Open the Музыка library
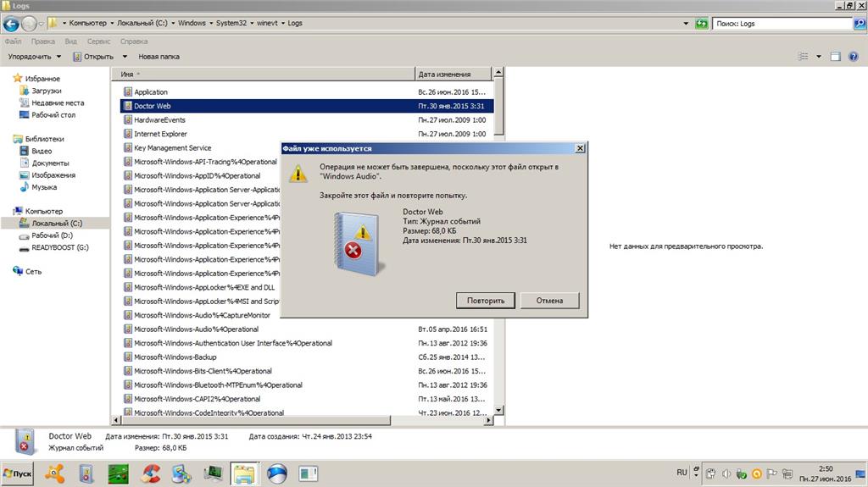The height and width of the screenshot is (487, 868). click(x=44, y=188)
